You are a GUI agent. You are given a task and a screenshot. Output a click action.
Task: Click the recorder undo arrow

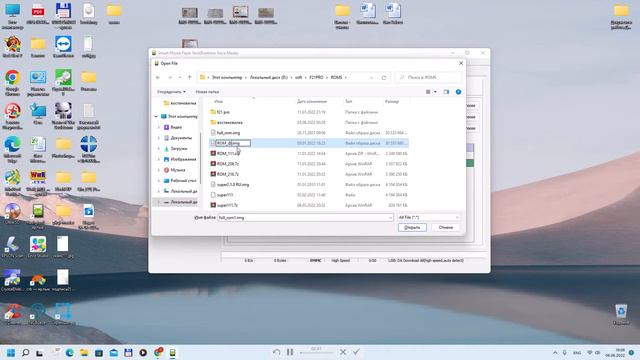[x=277, y=352]
